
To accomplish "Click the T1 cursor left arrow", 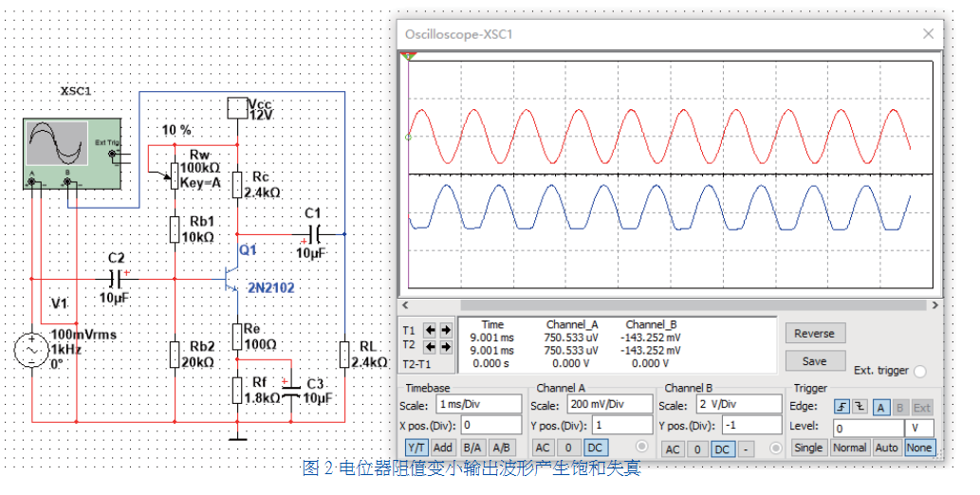I will click(x=428, y=331).
